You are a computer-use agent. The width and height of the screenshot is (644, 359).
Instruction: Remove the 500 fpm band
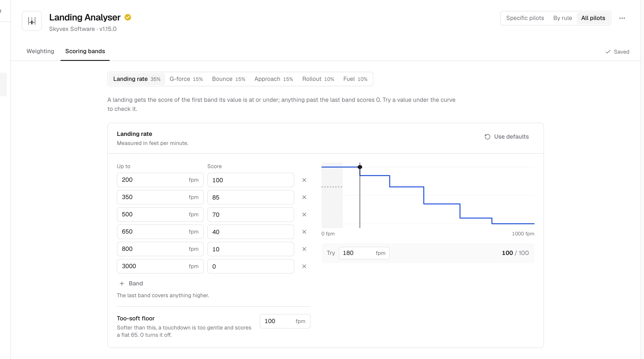[x=304, y=214]
